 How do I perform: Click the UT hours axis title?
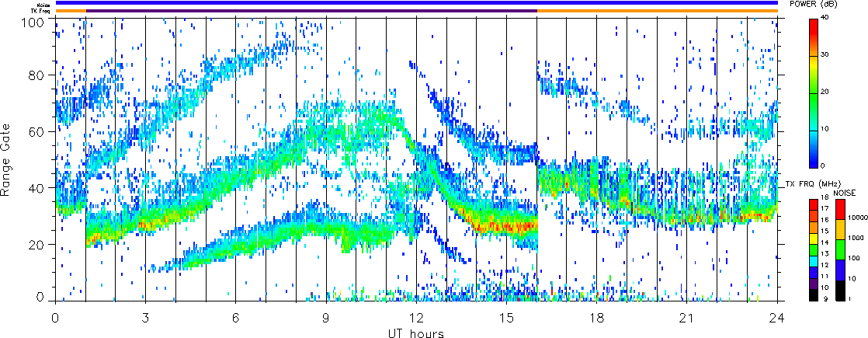416,333
